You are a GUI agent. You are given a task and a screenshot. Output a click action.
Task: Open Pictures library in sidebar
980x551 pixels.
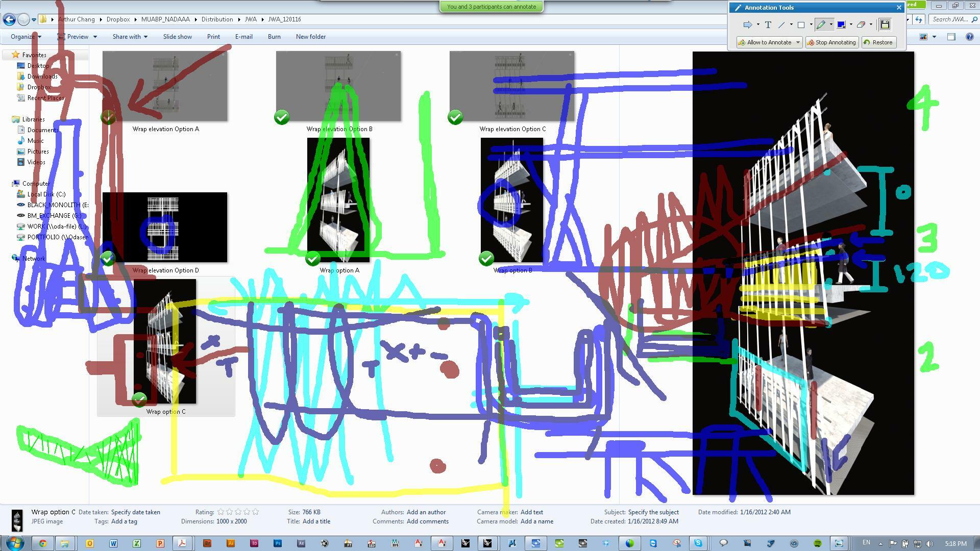pos(38,152)
